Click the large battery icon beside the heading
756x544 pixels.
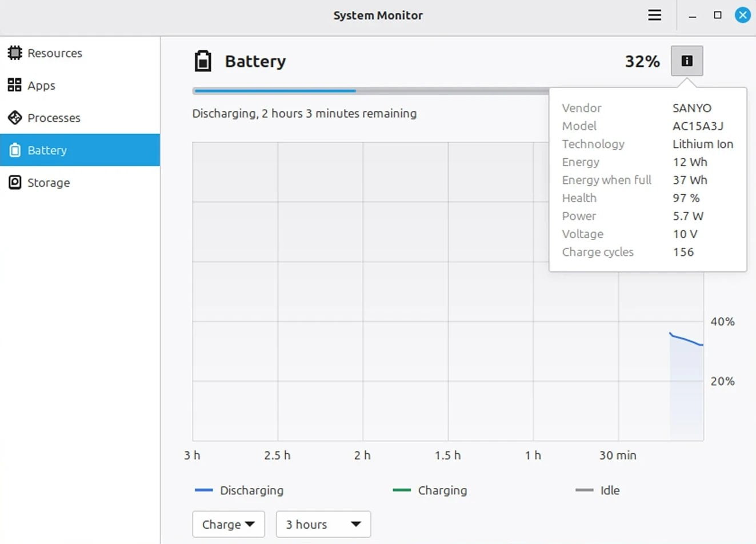(203, 61)
